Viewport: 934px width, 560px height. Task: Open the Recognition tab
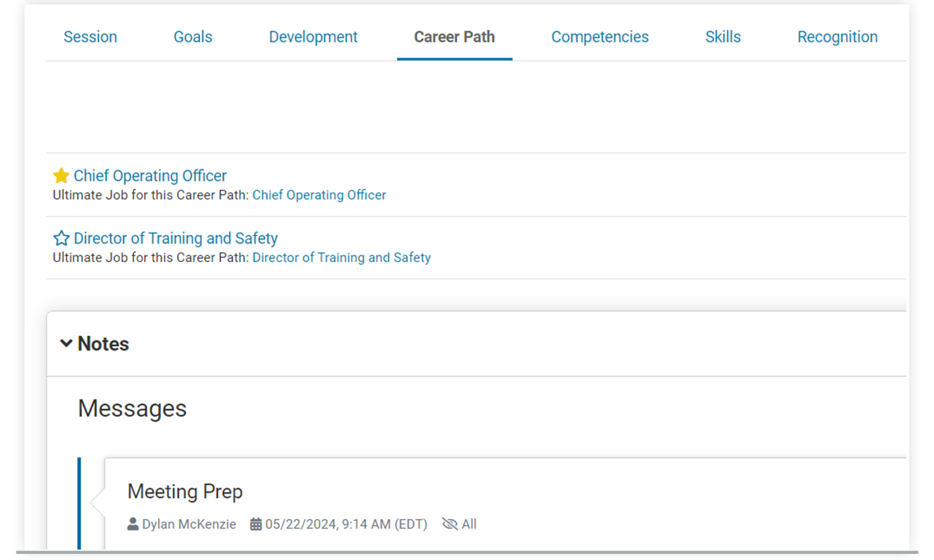(837, 36)
